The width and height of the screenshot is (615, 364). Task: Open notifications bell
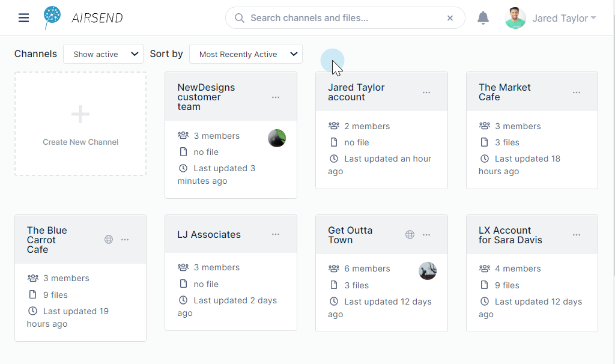click(x=483, y=18)
